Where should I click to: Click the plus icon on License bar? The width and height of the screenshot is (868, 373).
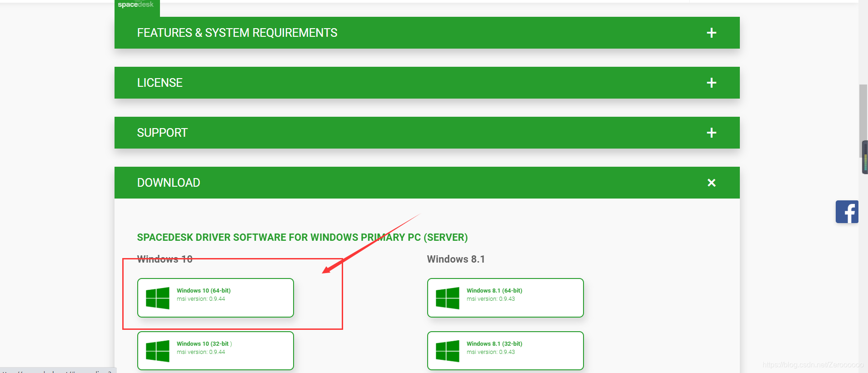[x=712, y=83]
